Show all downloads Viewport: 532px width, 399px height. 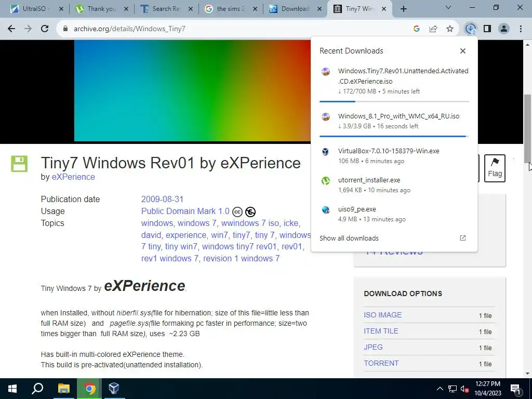tap(349, 238)
